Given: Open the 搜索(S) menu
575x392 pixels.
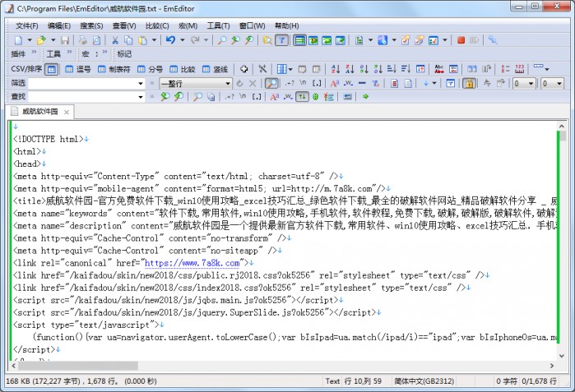Looking at the screenshot, I should click(91, 25).
